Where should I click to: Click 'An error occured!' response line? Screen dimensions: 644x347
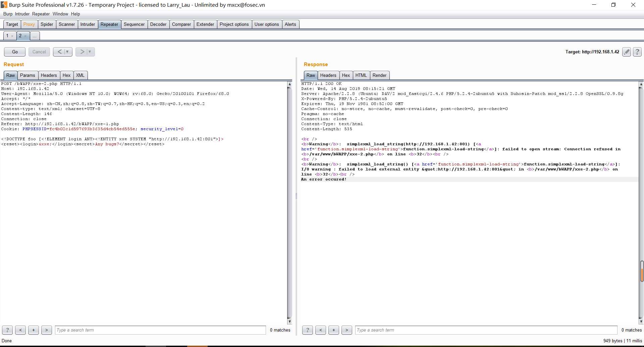pyautogui.click(x=324, y=179)
